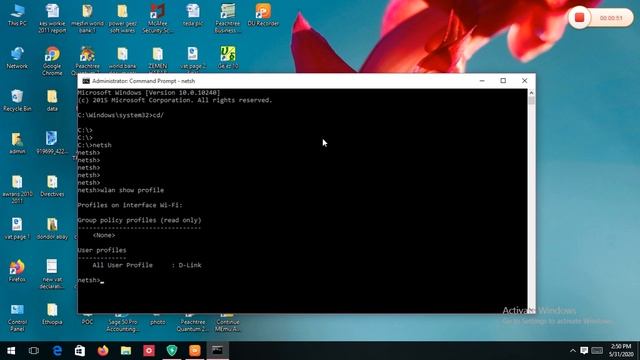Open the 'vat page 1' desktop file
The image size is (640, 360).
17,228
